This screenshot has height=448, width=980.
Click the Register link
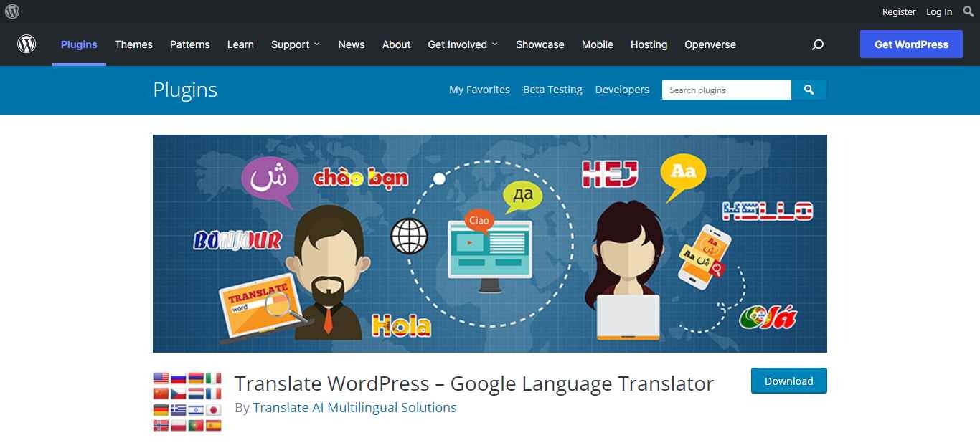tap(899, 11)
